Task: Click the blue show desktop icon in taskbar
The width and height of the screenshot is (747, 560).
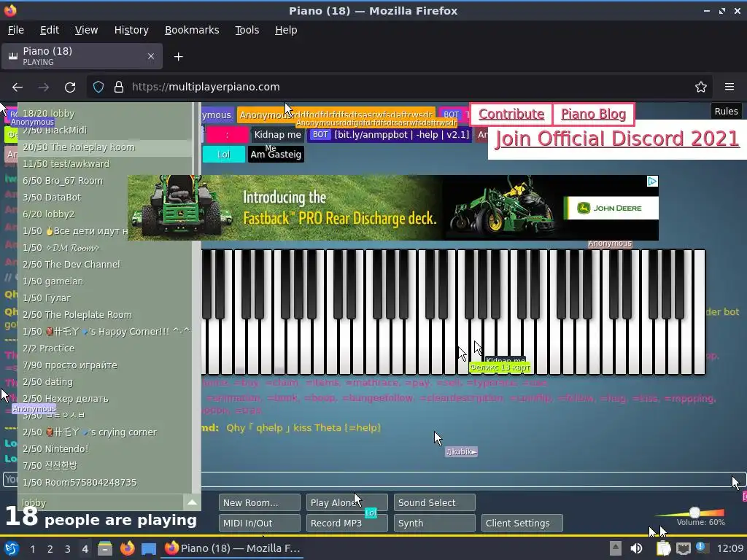Action: coord(149,549)
